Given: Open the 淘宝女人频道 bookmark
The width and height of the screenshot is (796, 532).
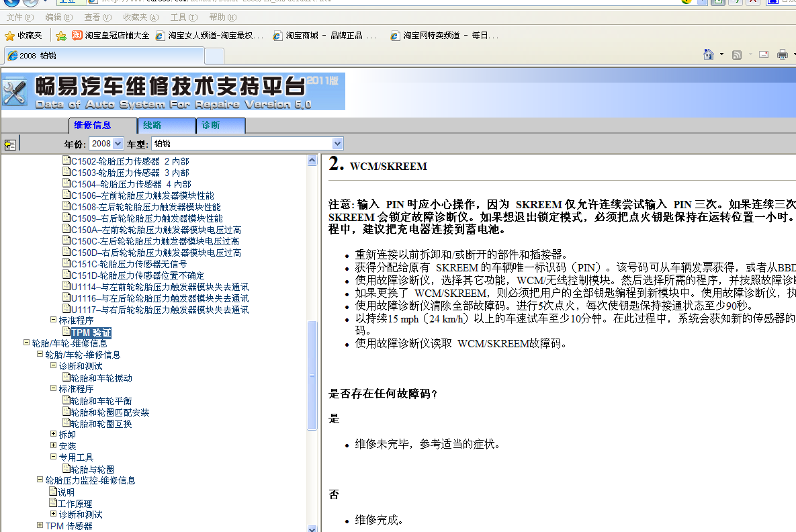Looking at the screenshot, I should point(210,36).
